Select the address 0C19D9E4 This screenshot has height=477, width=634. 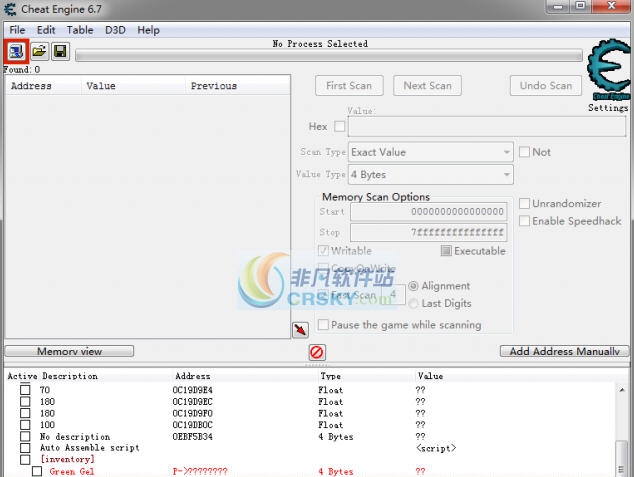tap(192, 390)
